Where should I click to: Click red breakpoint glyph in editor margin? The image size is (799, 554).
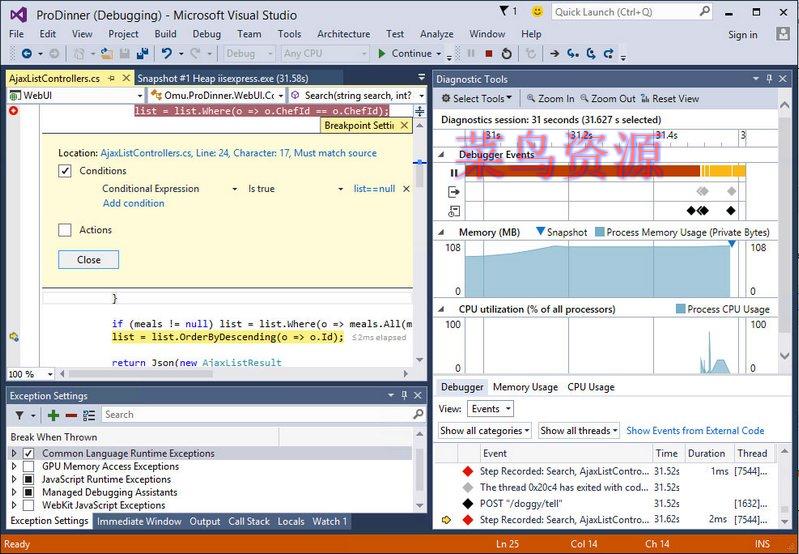pyautogui.click(x=14, y=111)
